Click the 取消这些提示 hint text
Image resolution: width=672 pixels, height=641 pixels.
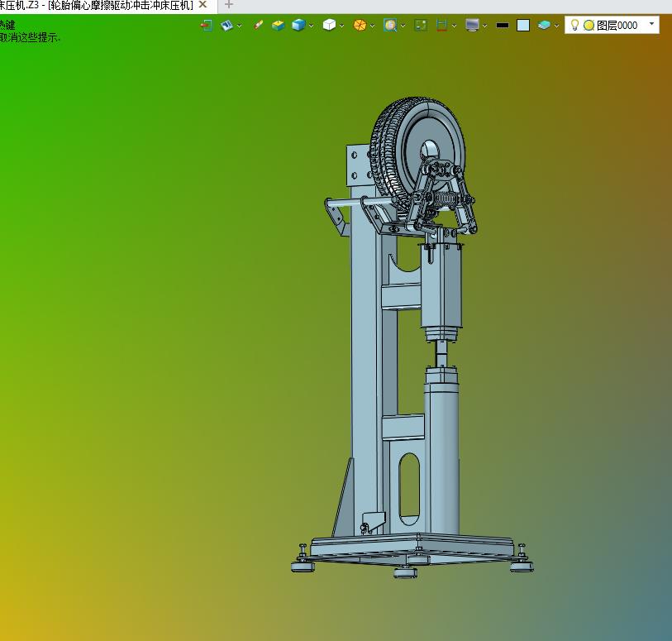[x=30, y=37]
